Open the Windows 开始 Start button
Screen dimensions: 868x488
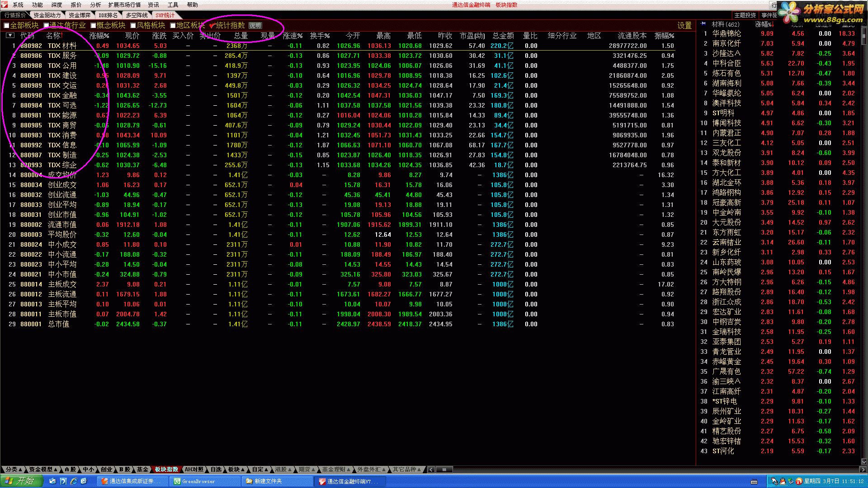click(x=21, y=481)
